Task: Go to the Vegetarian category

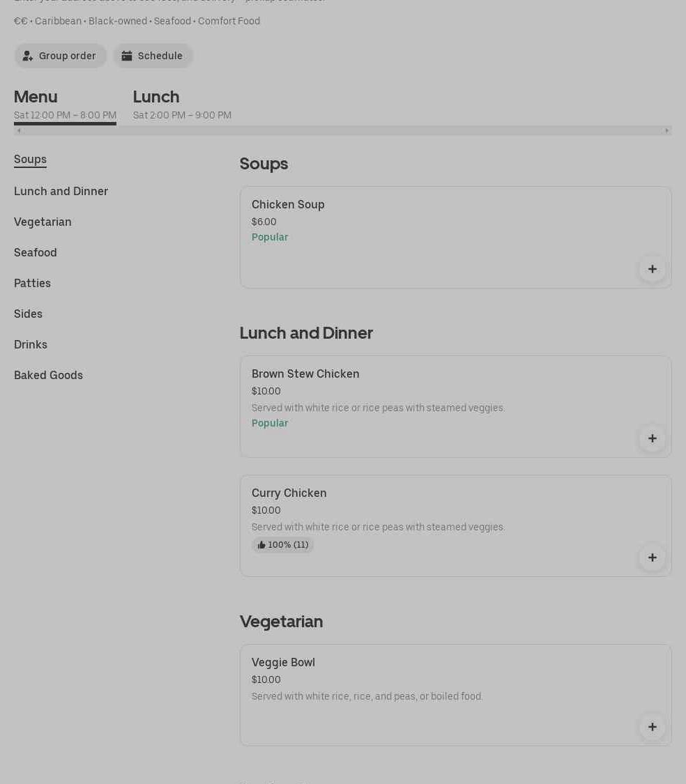Action: tap(43, 222)
